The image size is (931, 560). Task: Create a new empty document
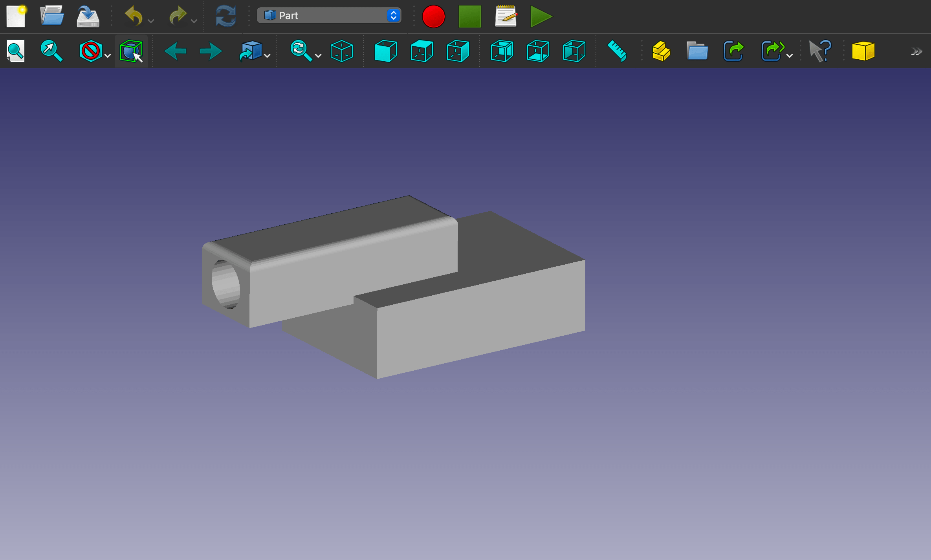[x=16, y=16]
